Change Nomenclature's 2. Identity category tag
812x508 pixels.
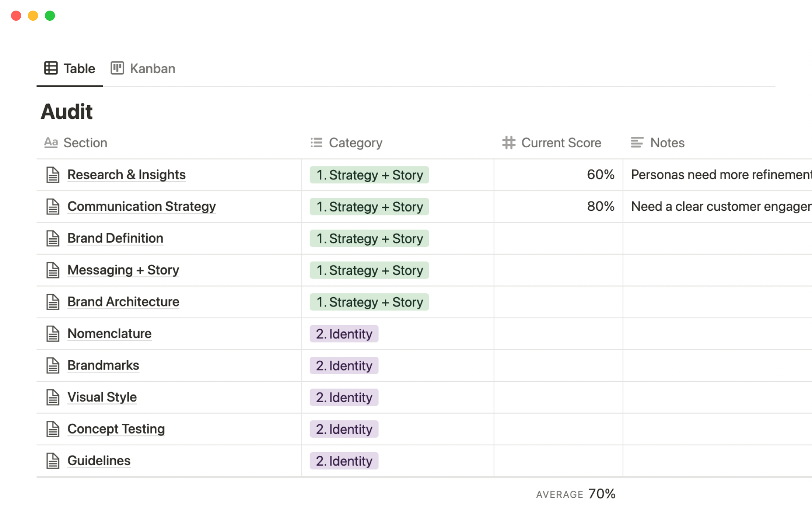[x=344, y=334]
